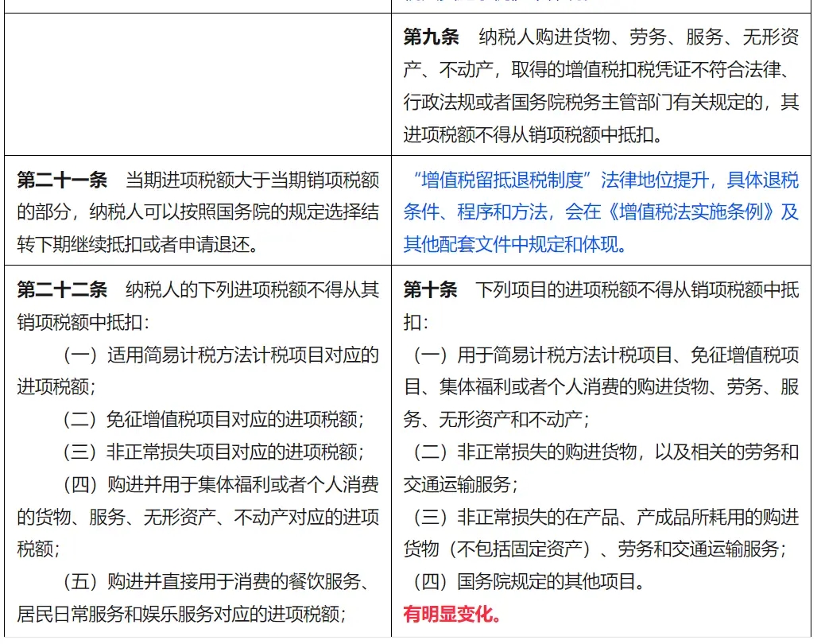The image size is (821, 644).
Task: Click line 务、无形资产和不动产;
Action: (x=497, y=419)
